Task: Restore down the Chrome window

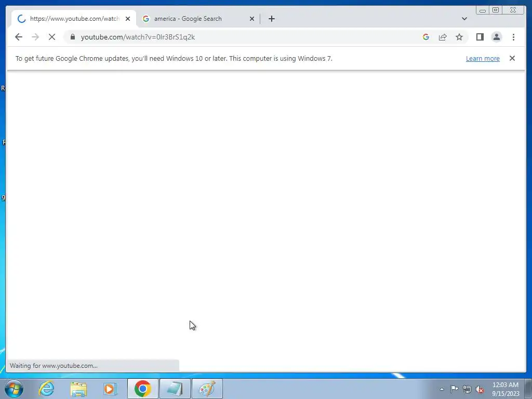Action: click(496, 10)
